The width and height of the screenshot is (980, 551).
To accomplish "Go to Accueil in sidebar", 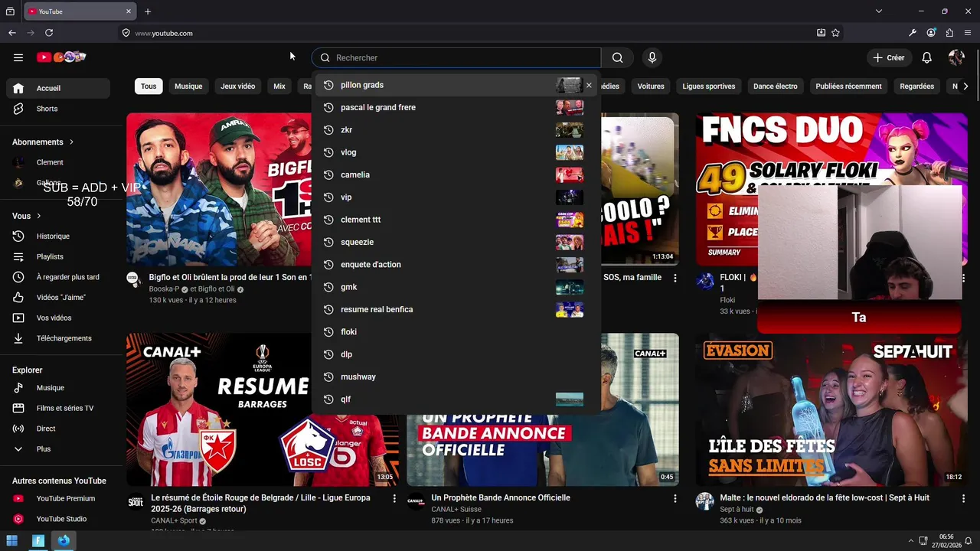I will 58,88.
